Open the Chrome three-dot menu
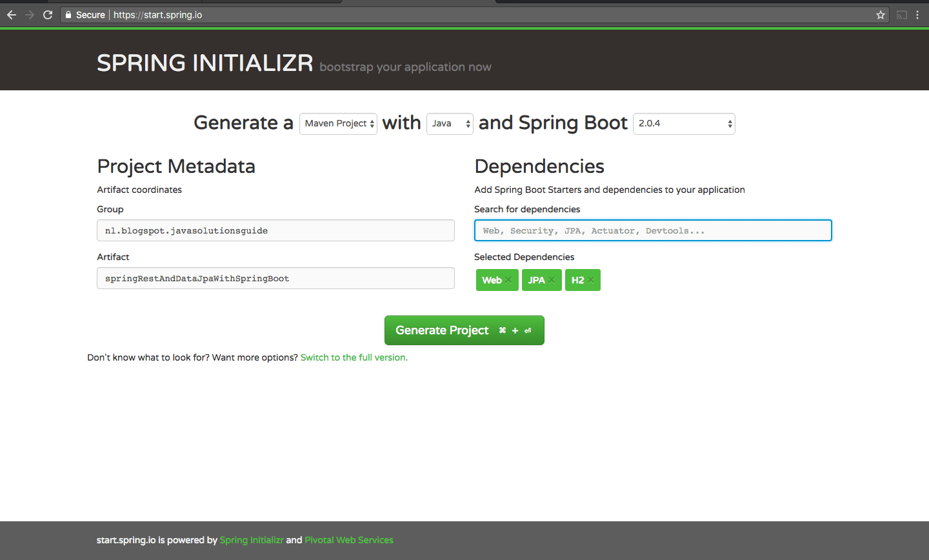The width and height of the screenshot is (929, 560). click(917, 15)
